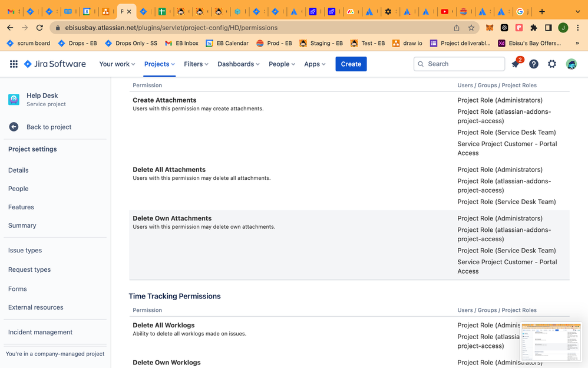
Task: Open Summary in project settings
Action: coord(22,225)
